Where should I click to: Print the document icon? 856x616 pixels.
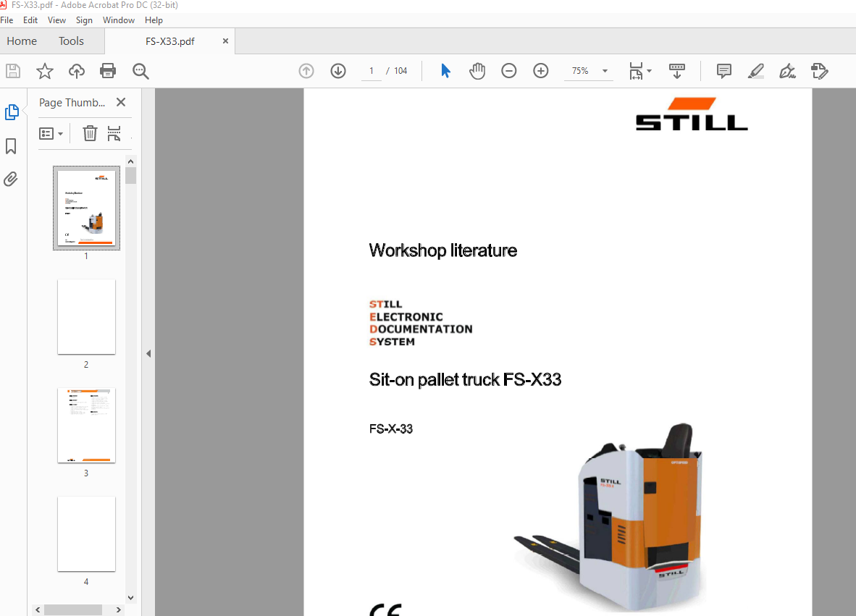click(108, 71)
